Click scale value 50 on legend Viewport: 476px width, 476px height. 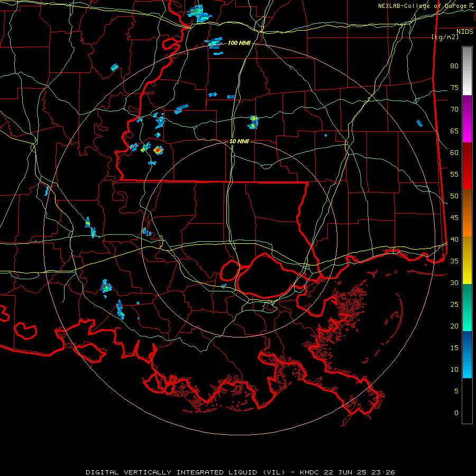pyautogui.click(x=454, y=196)
